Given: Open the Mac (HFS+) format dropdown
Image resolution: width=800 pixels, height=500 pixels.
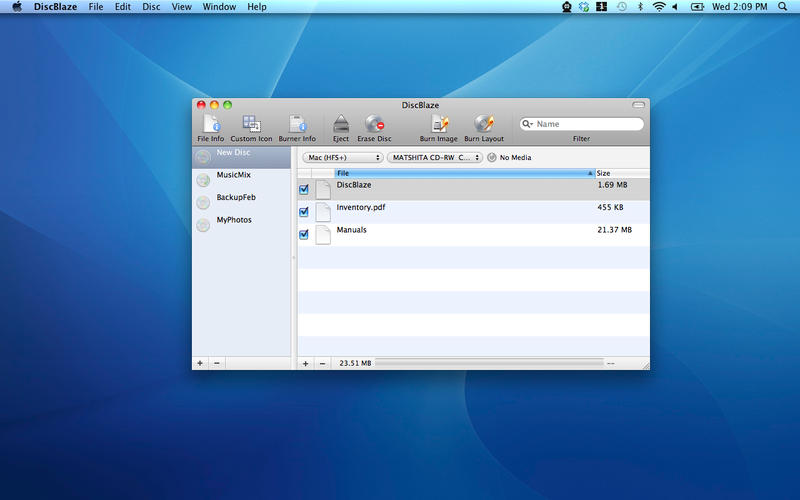Looking at the screenshot, I should pyautogui.click(x=342, y=158).
